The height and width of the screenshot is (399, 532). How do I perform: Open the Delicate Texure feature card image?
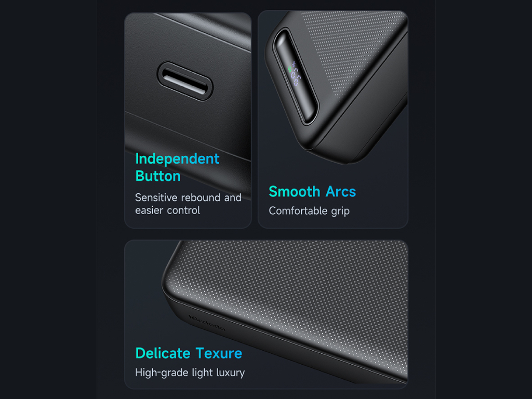[x=266, y=314]
